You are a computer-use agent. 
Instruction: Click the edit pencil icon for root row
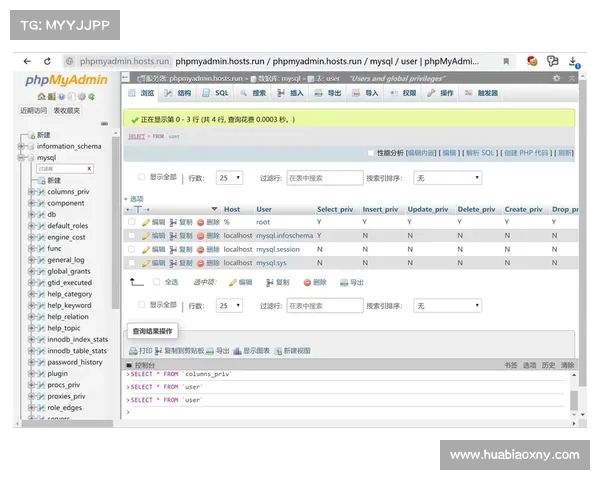pos(146,221)
